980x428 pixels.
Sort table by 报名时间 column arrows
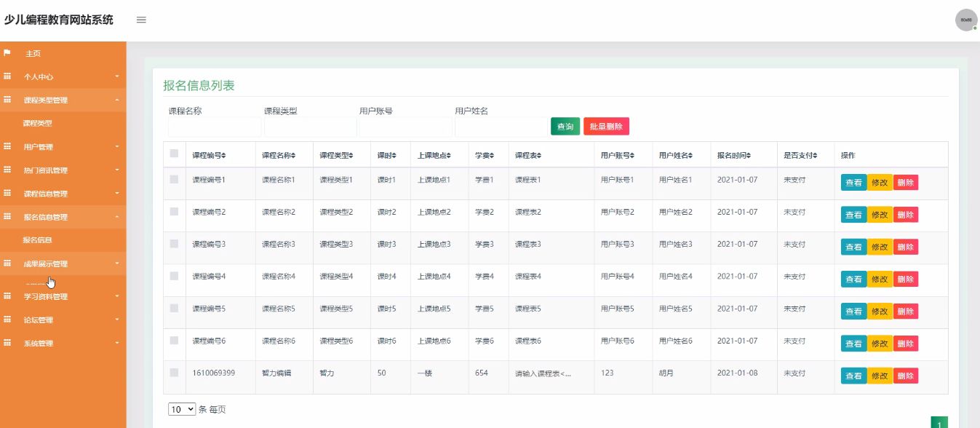[x=749, y=155]
